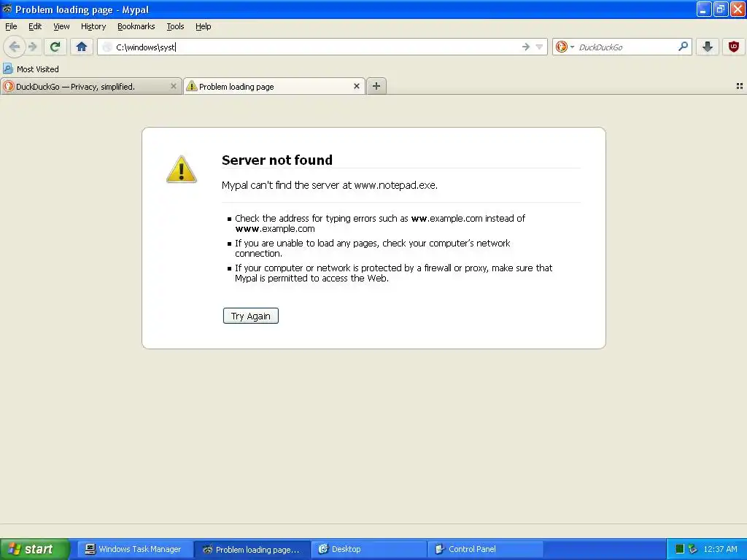Open the History menu

93,26
